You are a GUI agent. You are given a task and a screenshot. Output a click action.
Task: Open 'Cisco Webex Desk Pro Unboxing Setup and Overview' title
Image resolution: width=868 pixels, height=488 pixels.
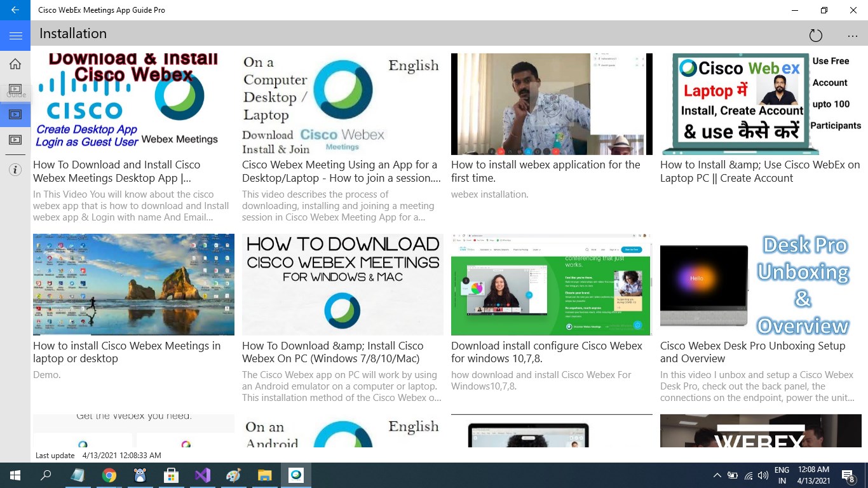[x=753, y=352]
